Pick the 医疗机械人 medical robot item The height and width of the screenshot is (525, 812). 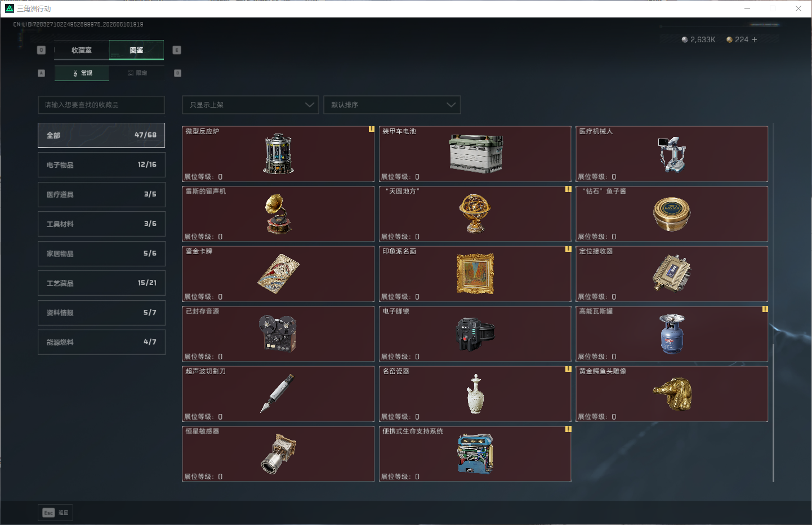pos(672,154)
